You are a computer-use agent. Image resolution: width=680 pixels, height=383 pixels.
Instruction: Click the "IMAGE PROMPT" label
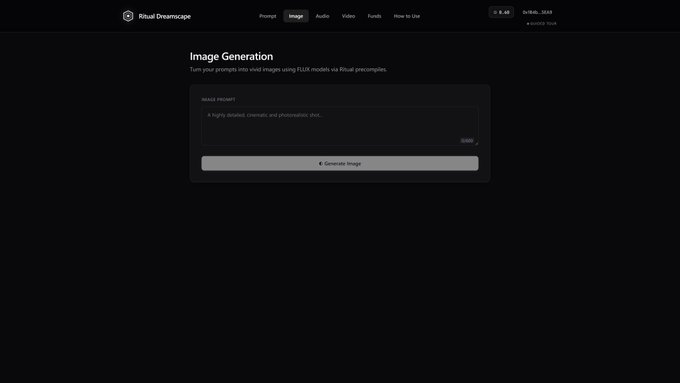(x=218, y=100)
